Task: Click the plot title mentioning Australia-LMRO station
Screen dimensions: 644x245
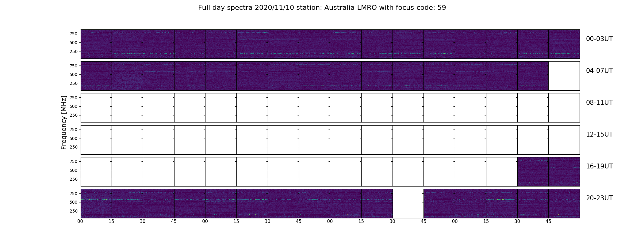Action: tap(322, 8)
